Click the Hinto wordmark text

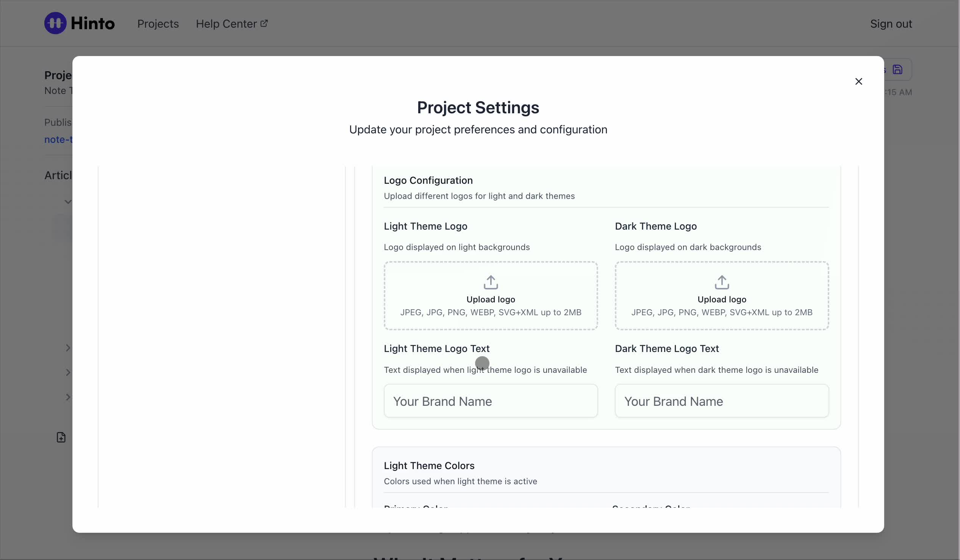pos(92,23)
